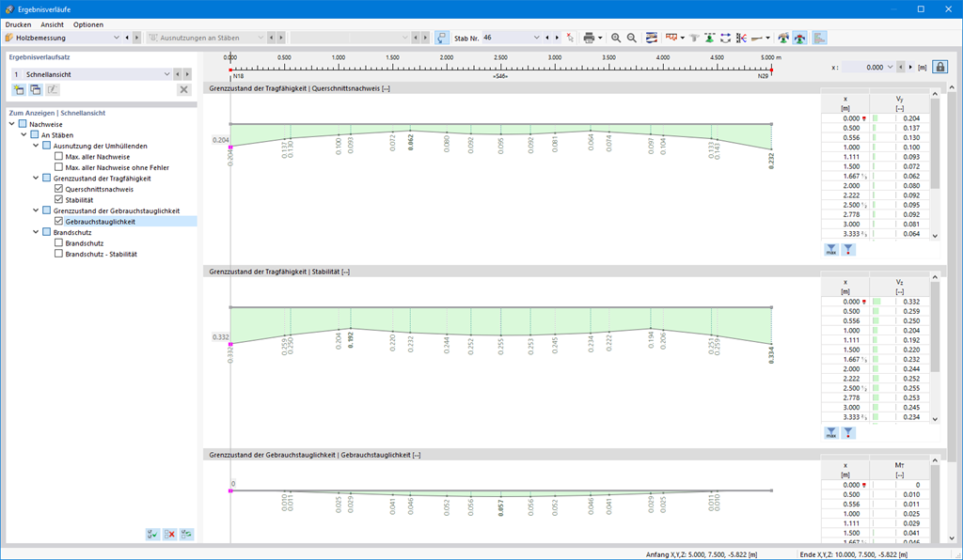Click the filter icon with red dot under Vz table
Viewport: 963px width, 560px height.
click(x=848, y=433)
